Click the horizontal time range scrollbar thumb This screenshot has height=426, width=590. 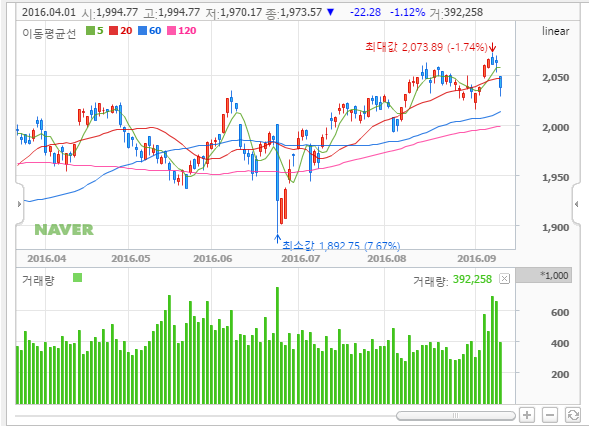(x=456, y=415)
